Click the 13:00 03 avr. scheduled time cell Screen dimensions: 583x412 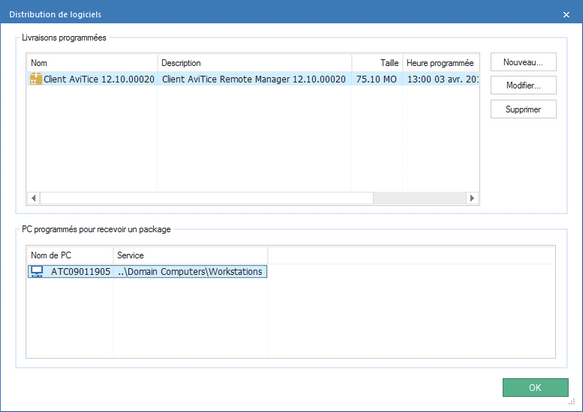(x=442, y=79)
